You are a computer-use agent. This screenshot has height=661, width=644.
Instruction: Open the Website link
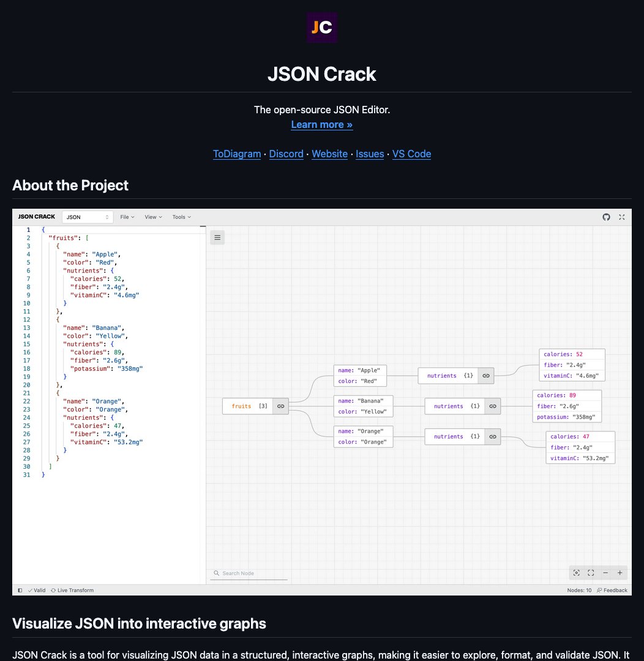click(x=329, y=154)
